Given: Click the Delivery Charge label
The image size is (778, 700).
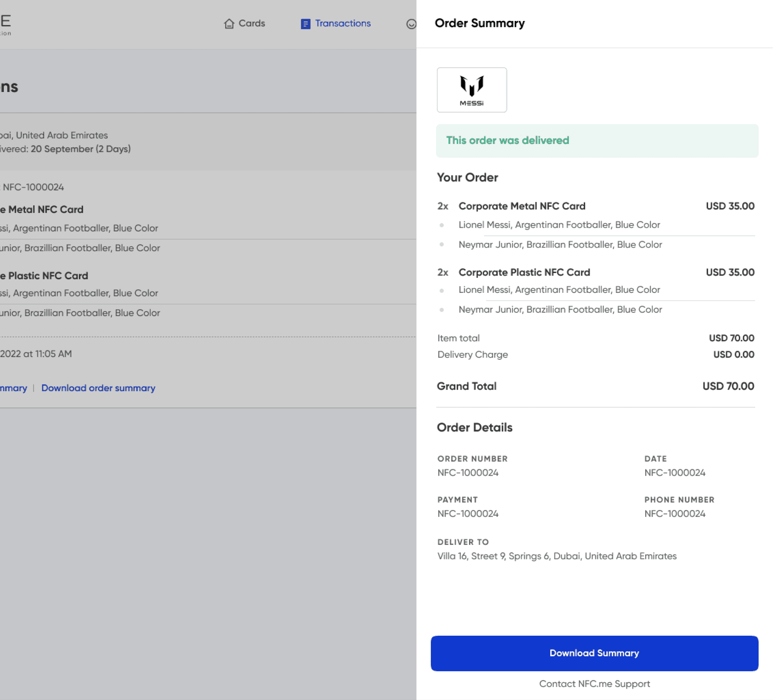Looking at the screenshot, I should click(472, 354).
